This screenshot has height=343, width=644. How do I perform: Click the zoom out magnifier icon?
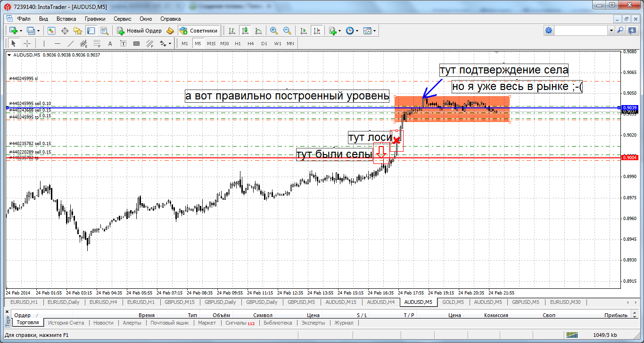(x=287, y=31)
